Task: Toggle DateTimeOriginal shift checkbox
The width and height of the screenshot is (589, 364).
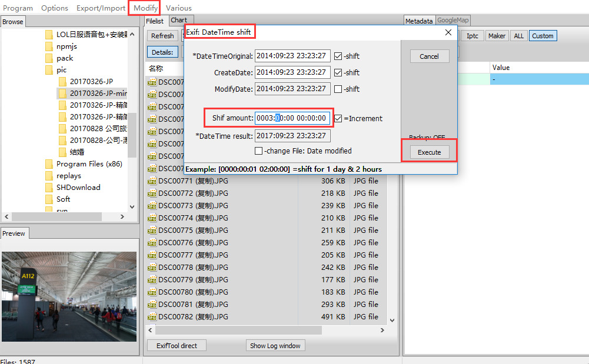Action: click(338, 56)
